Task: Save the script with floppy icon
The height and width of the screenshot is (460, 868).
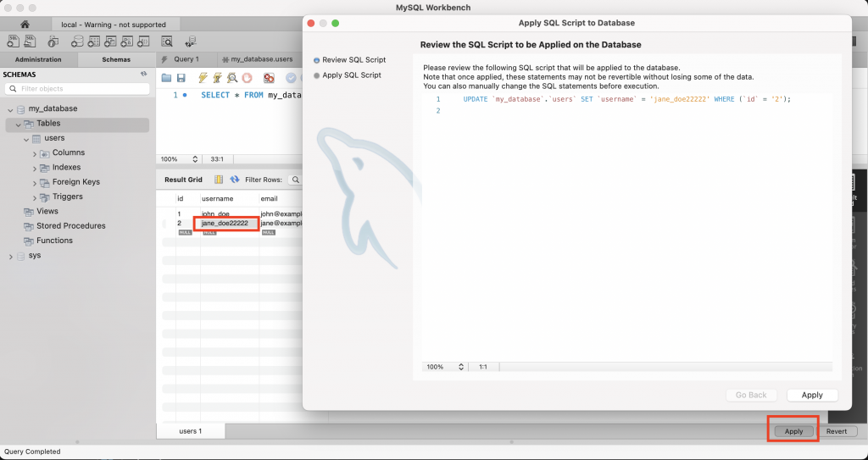Action: pyautogui.click(x=181, y=78)
